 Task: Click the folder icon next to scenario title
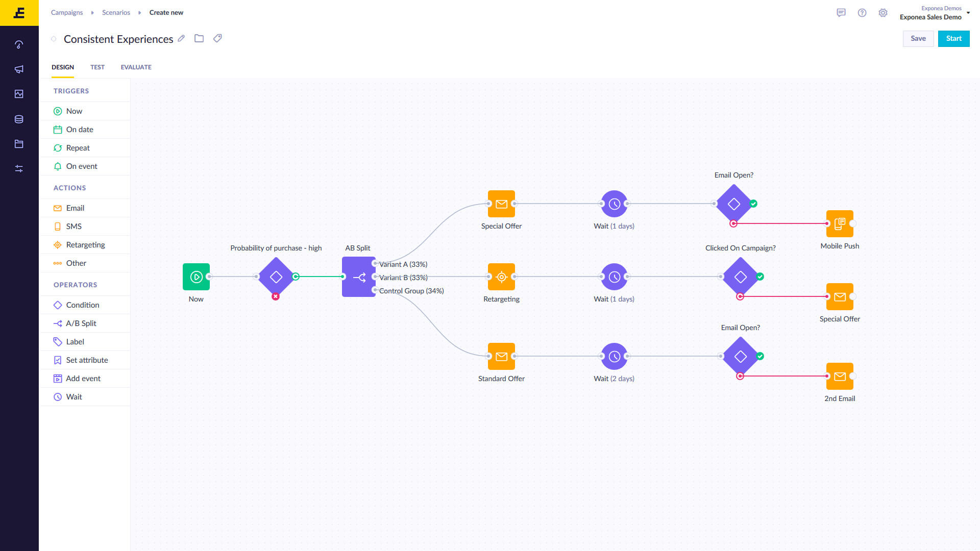tap(199, 38)
